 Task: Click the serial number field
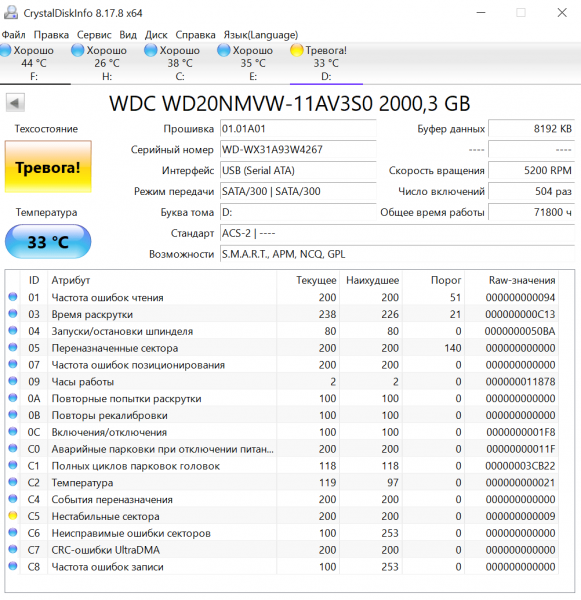298,149
